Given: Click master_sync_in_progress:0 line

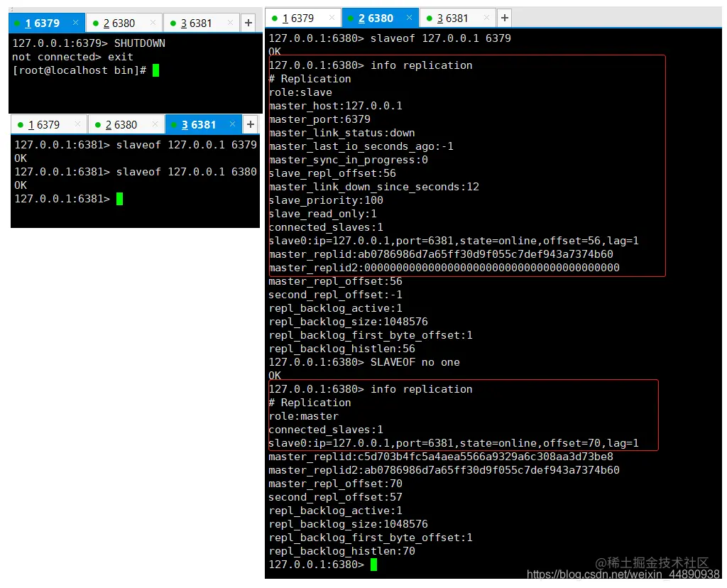Looking at the screenshot, I should [x=348, y=160].
